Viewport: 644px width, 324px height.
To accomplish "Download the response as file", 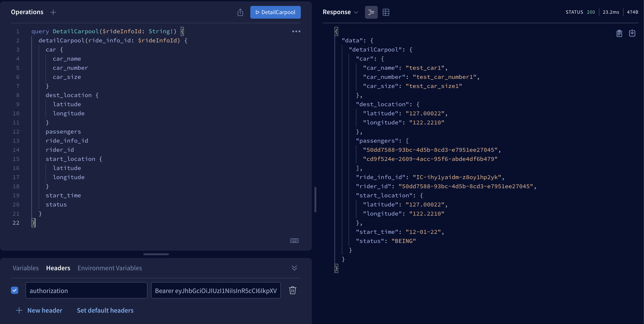I will (x=632, y=33).
